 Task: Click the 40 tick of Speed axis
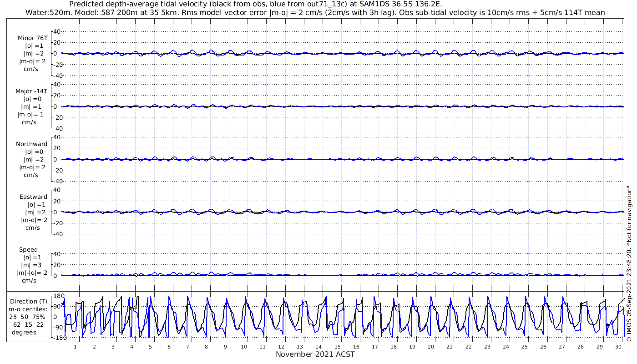point(57,253)
